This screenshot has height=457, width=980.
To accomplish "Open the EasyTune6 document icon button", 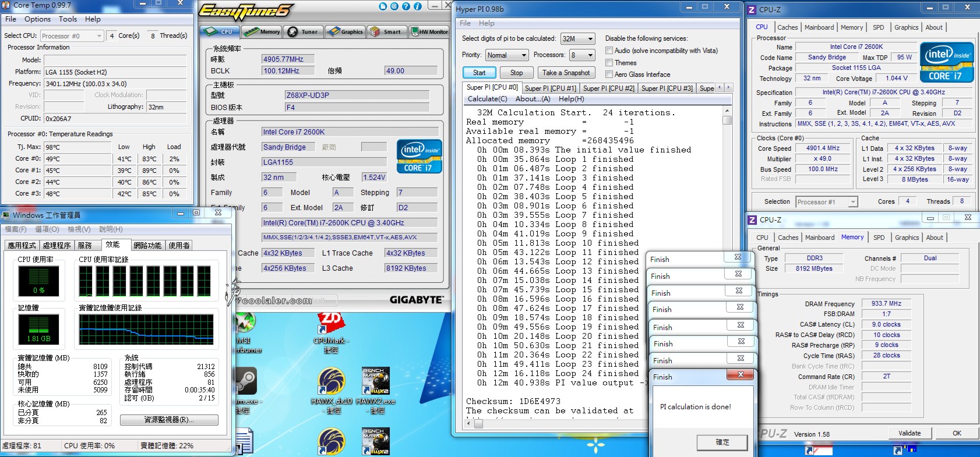I will pyautogui.click(x=383, y=6).
